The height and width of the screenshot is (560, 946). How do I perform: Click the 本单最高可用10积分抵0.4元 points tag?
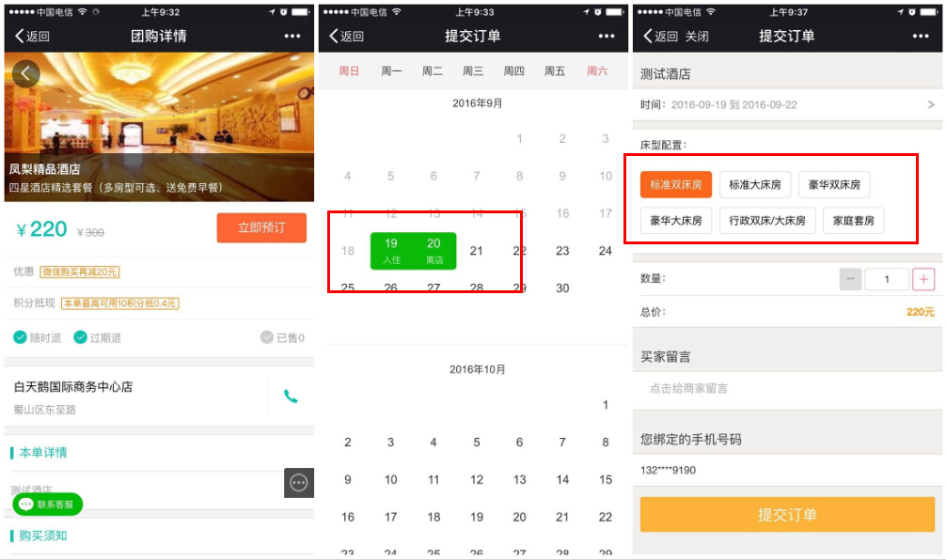coord(120,303)
